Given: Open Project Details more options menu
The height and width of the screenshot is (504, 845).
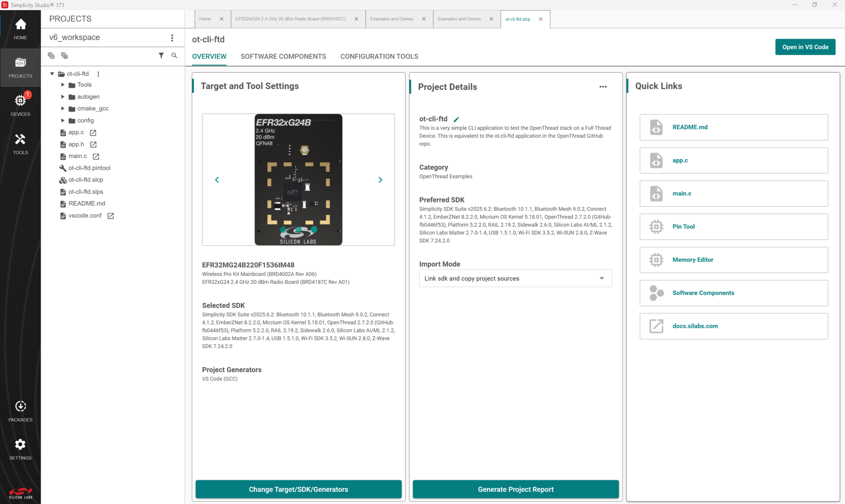Looking at the screenshot, I should click(603, 87).
